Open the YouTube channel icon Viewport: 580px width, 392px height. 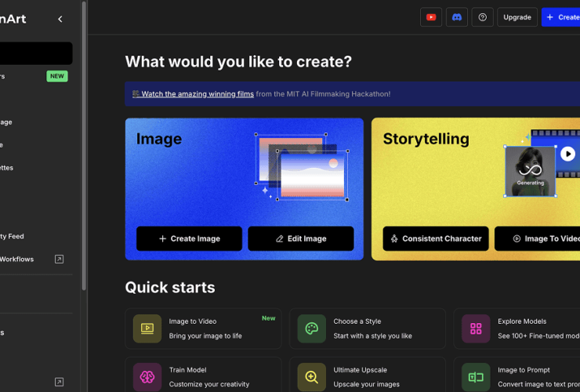coord(431,17)
